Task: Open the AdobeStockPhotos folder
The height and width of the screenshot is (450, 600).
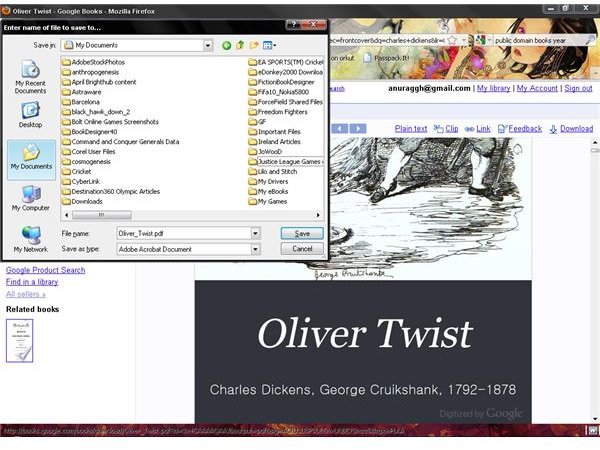Action: [94, 62]
